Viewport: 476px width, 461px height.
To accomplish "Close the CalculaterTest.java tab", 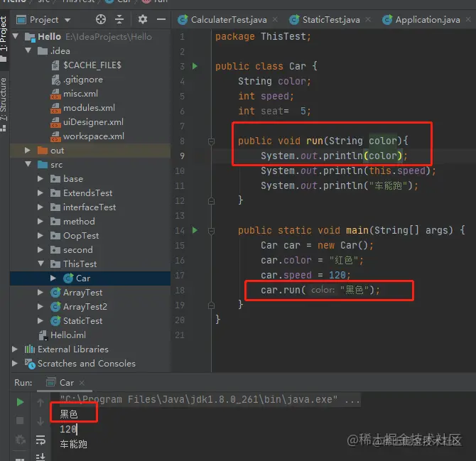I will 275,20.
